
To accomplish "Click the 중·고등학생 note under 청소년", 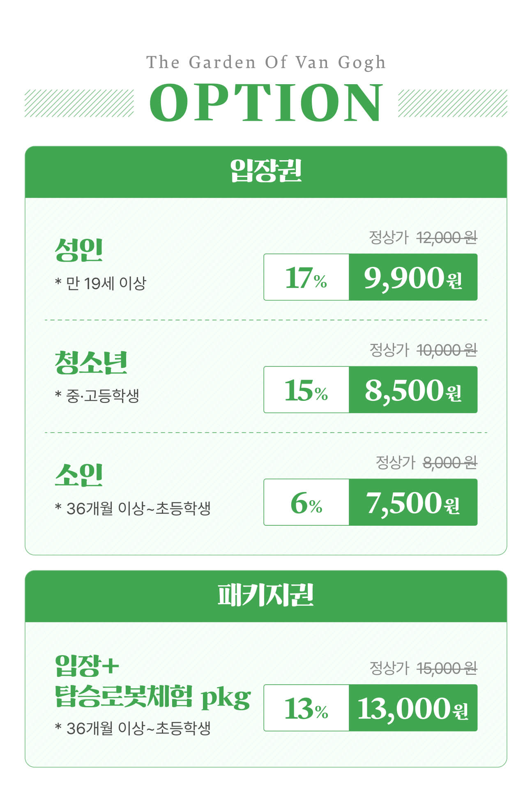I will 102,396.
